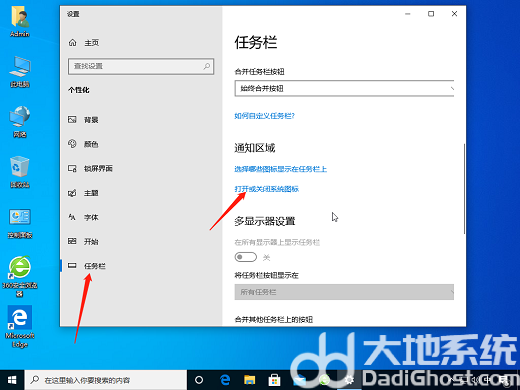Viewport: 520px width, 390px height.
Task: Expand the 合并任务栏按钮 dropdown
Action: pyautogui.click(x=344, y=88)
